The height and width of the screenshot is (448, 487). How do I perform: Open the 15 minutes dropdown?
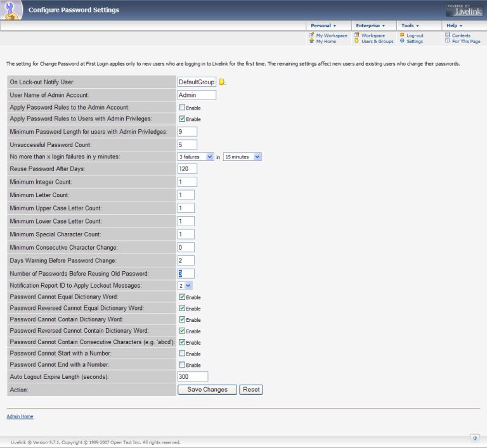click(x=242, y=157)
